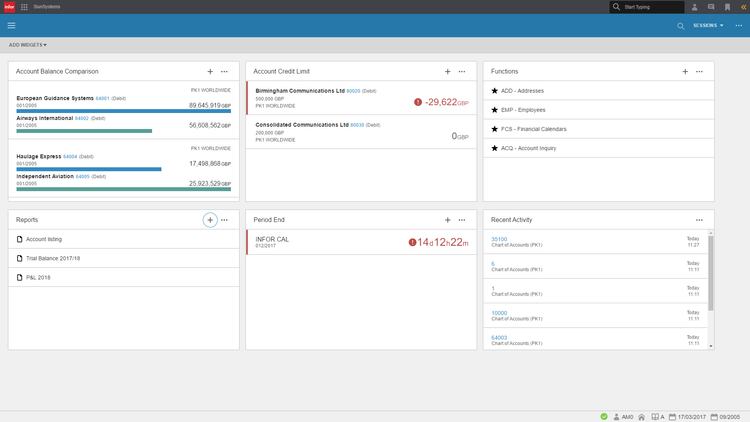Open the blue header more options ellipsis

(739, 25)
